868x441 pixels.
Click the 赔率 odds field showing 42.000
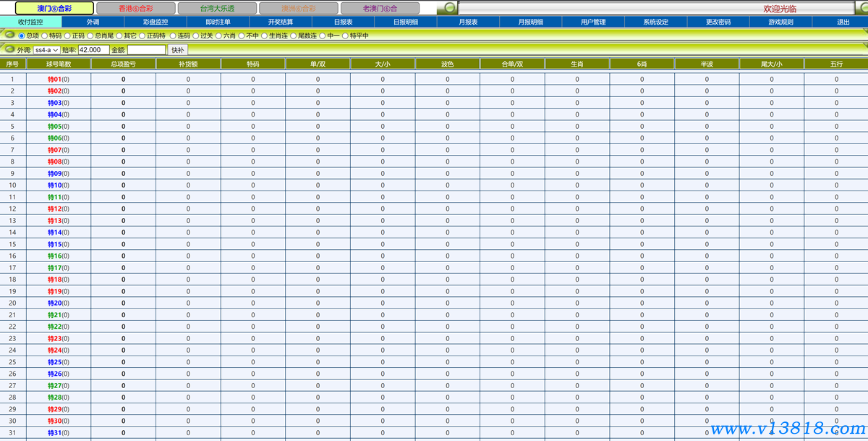pyautogui.click(x=94, y=50)
